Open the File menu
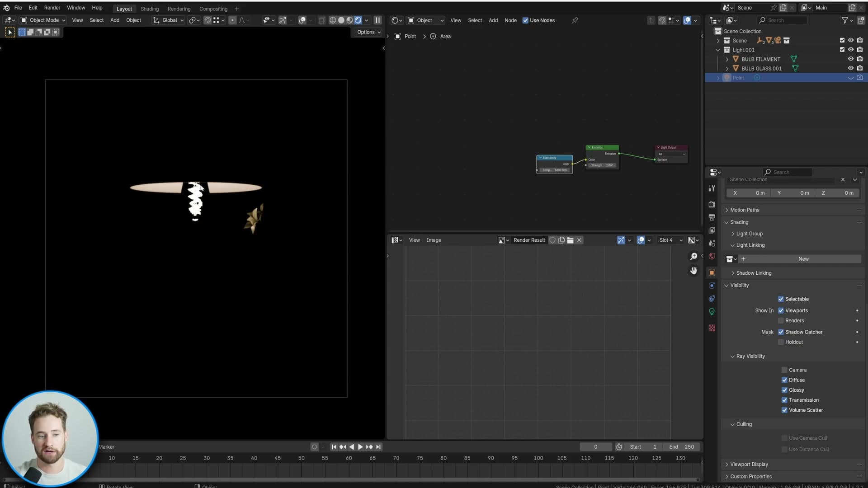The height and width of the screenshot is (488, 868). tap(18, 8)
